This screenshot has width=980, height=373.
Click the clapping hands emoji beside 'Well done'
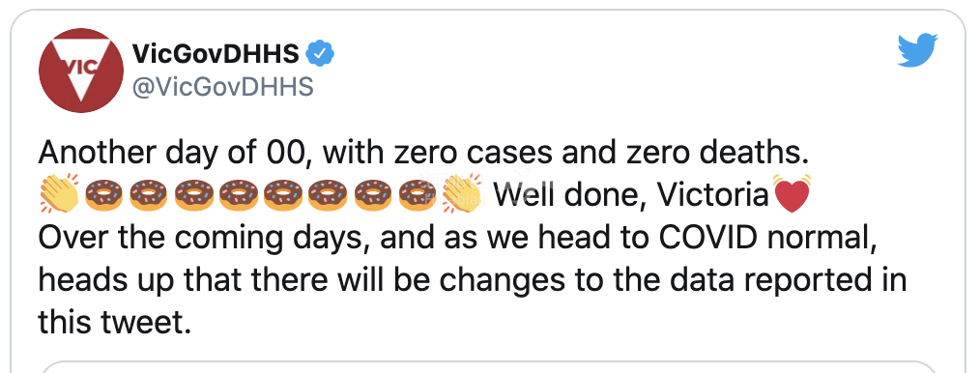(x=463, y=193)
